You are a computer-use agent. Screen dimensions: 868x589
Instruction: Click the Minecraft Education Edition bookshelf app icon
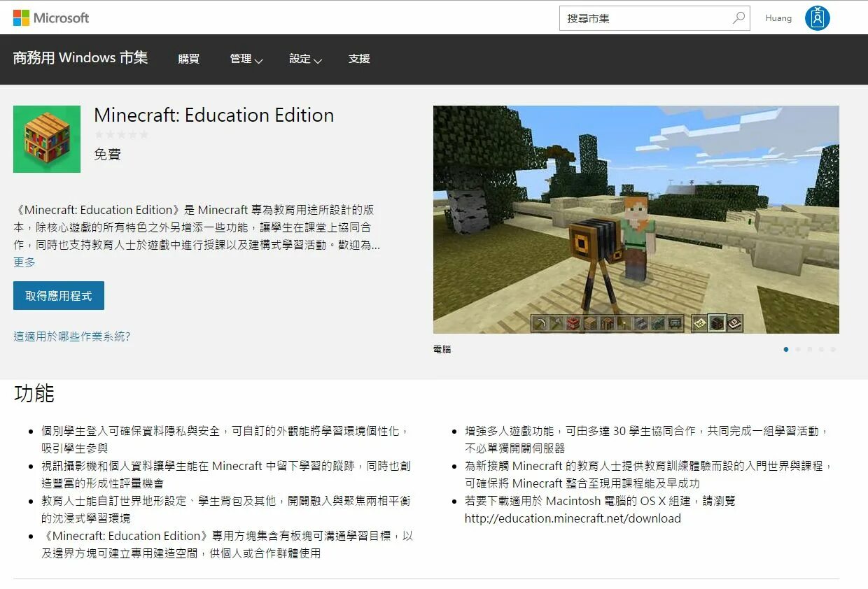[47, 139]
